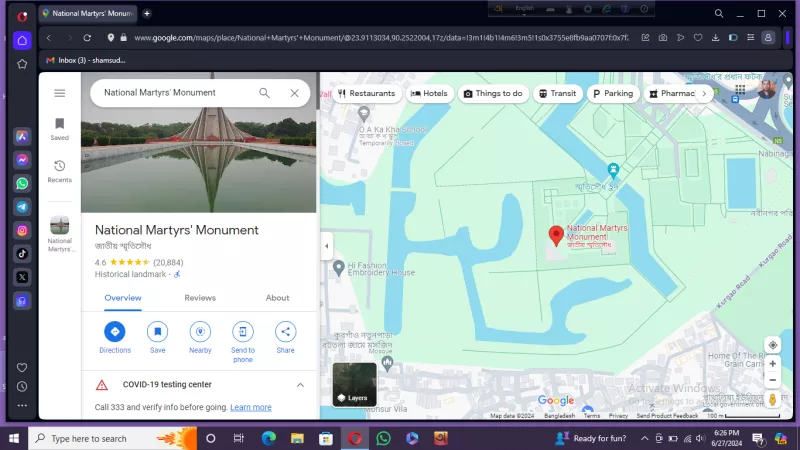Open Street View pegman
800x450 pixels.
coord(772,400)
